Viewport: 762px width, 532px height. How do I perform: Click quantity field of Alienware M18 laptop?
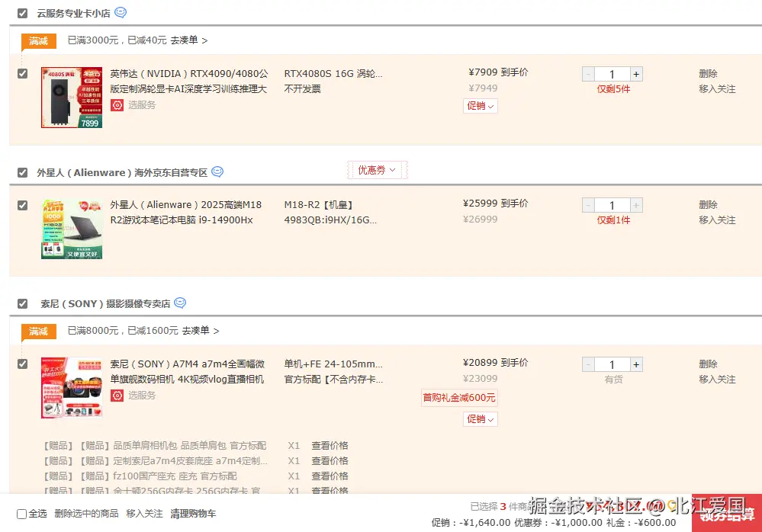coord(612,205)
